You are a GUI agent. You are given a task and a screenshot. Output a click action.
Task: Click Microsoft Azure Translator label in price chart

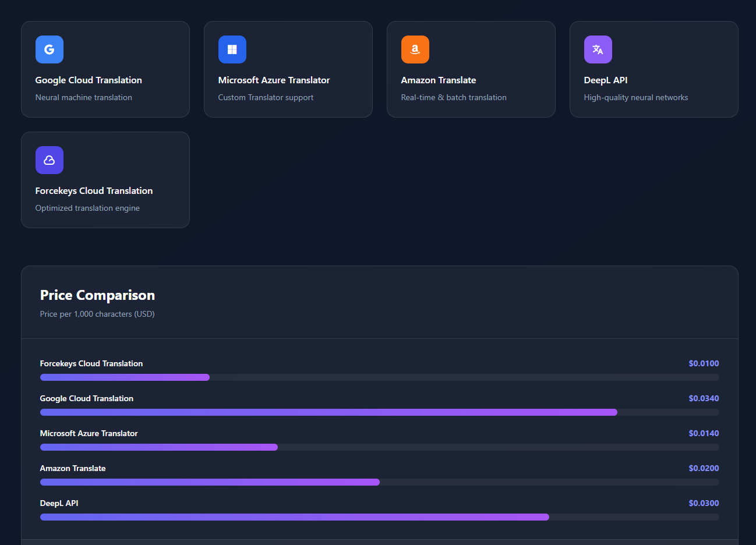pos(89,433)
